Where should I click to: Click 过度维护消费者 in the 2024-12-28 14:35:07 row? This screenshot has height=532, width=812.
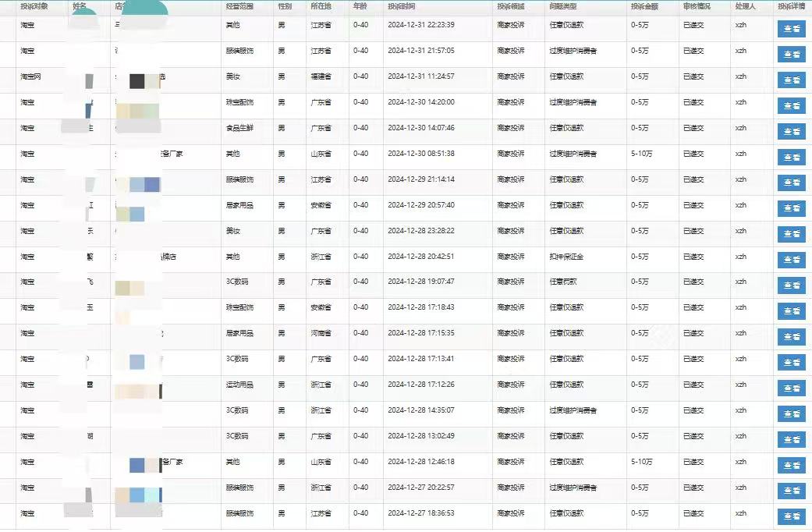coord(573,410)
